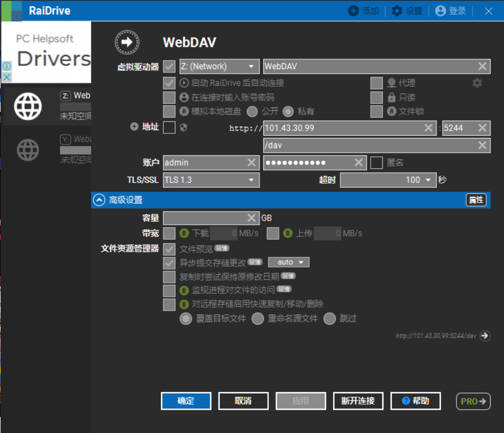Toggle auto-connect after RaiDrive starts
This screenshot has height=433, width=504.
coord(169,83)
